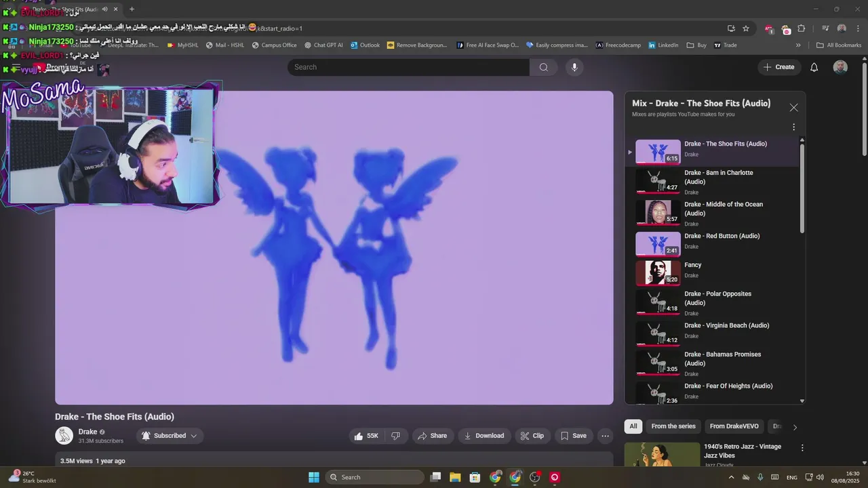Image resolution: width=868 pixels, height=488 pixels.
Task: Open the YouTube account avatar menu
Action: [840, 67]
